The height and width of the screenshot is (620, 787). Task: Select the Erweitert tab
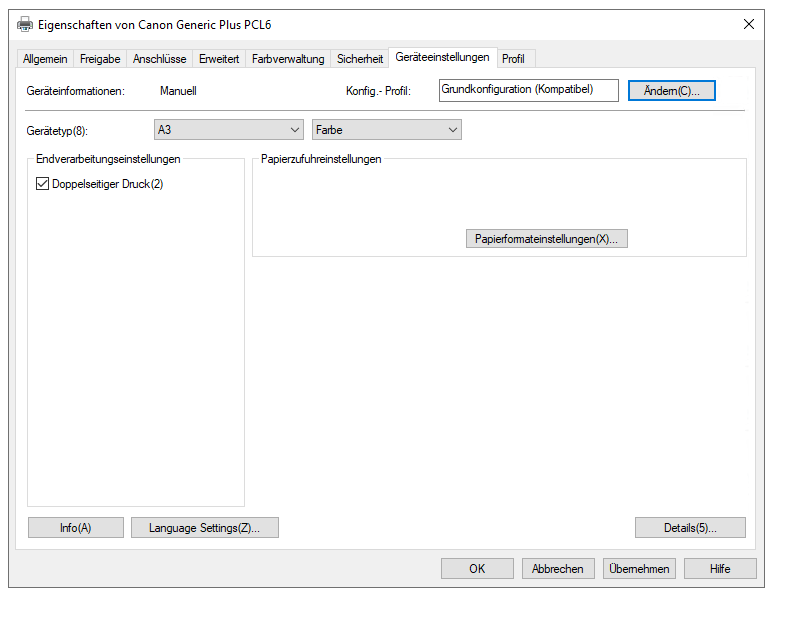coord(219,59)
